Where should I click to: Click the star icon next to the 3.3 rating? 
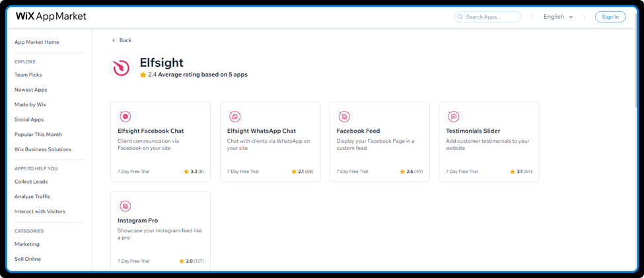tap(186, 172)
